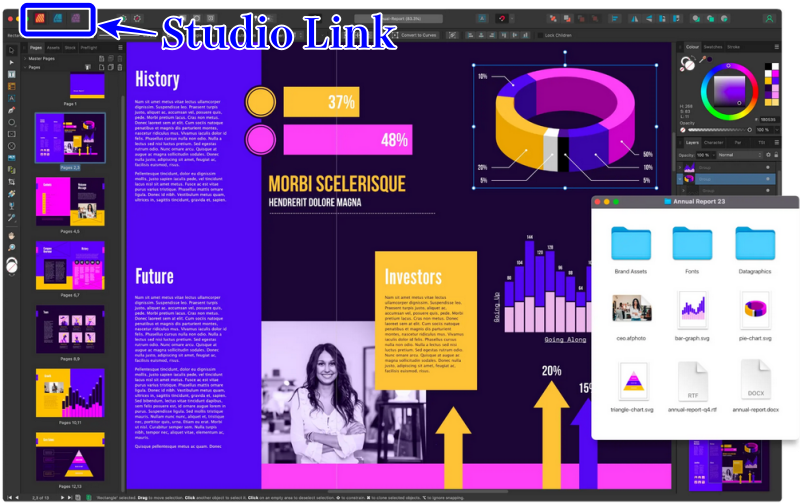Switch to the Preflight tab
Image resolution: width=800 pixels, height=503 pixels.
click(x=89, y=47)
